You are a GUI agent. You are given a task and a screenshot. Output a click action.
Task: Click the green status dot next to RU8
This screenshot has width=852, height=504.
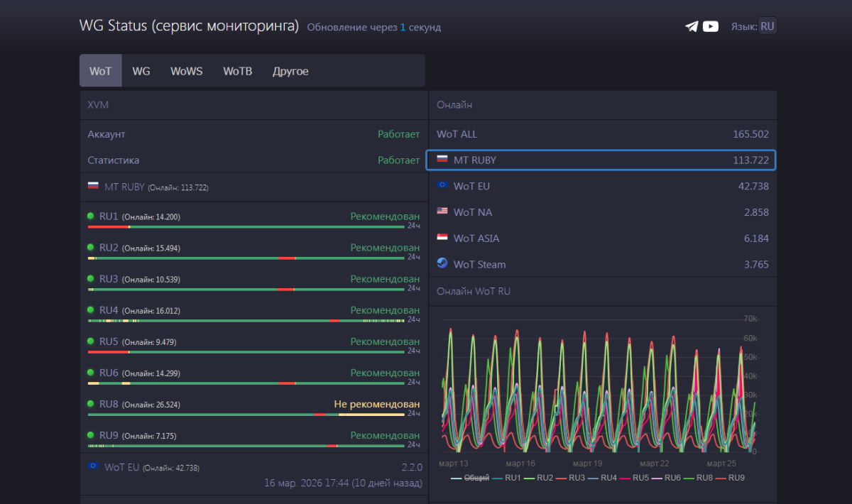coord(91,404)
